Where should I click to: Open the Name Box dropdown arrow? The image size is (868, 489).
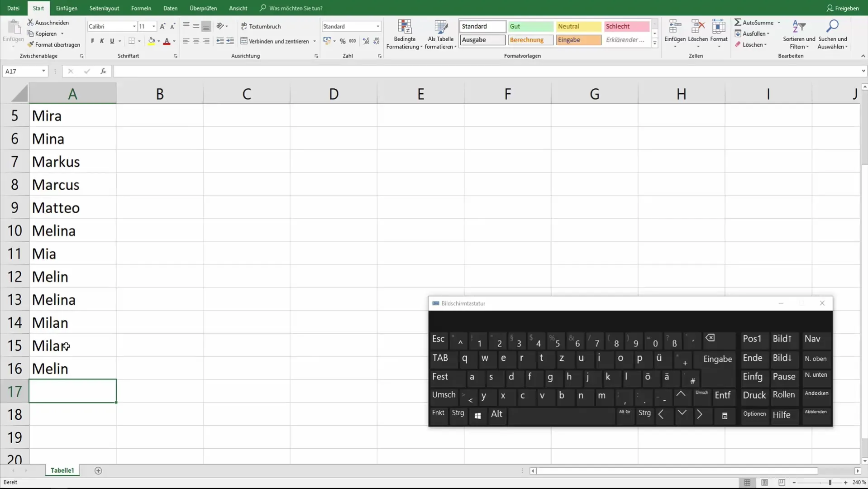pos(43,71)
